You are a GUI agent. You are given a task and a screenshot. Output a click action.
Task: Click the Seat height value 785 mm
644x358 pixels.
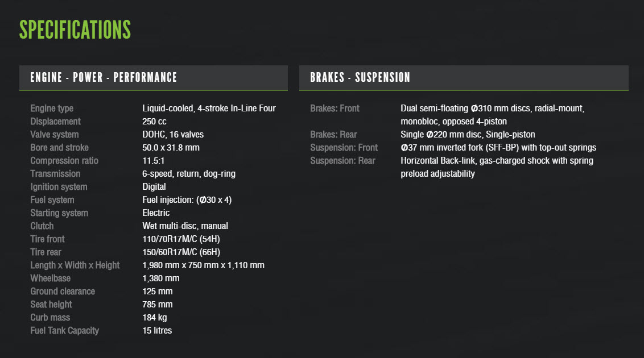(158, 304)
